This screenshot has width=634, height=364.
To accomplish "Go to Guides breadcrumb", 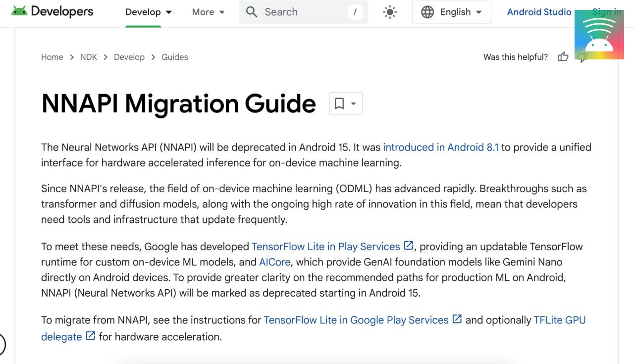I will click(175, 57).
